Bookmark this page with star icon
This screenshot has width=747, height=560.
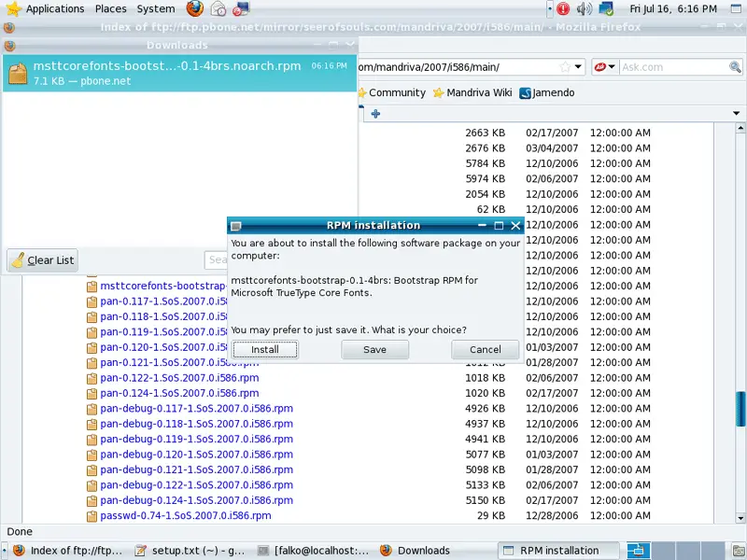[565, 67]
